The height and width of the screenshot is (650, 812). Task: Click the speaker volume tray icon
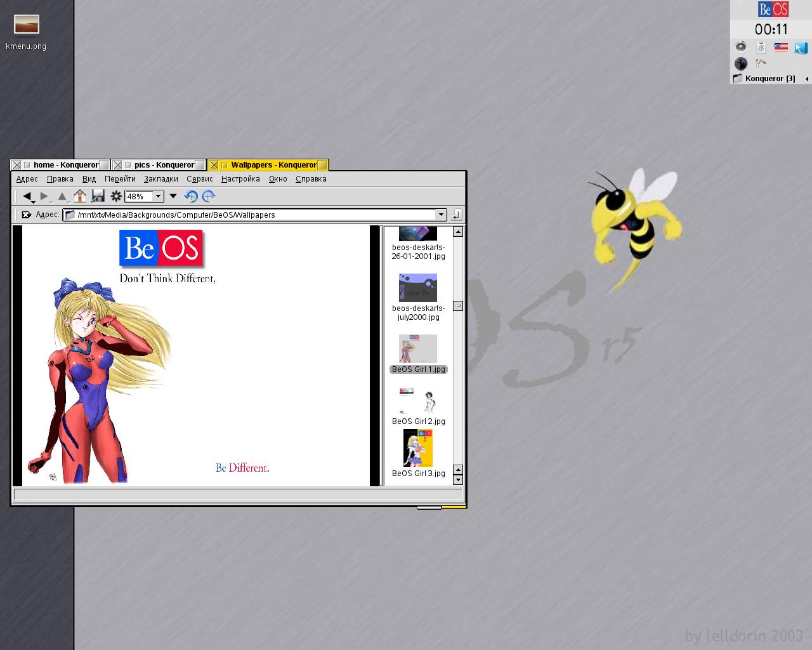[x=741, y=47]
